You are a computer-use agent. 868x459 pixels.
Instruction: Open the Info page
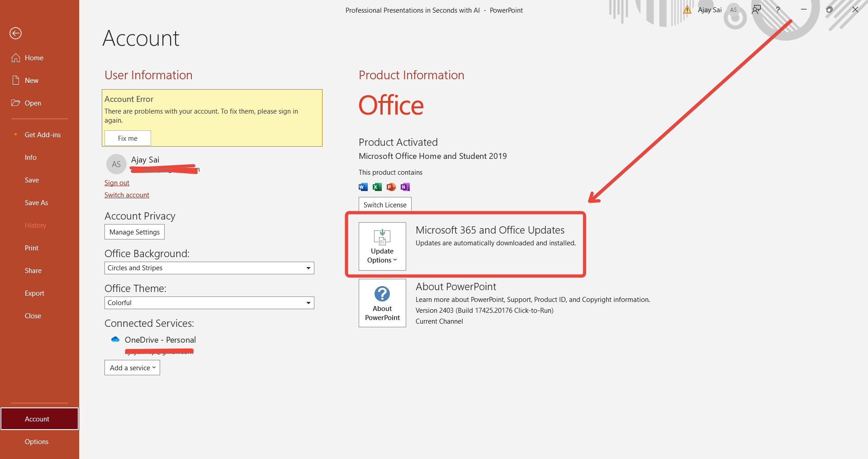pos(39,157)
